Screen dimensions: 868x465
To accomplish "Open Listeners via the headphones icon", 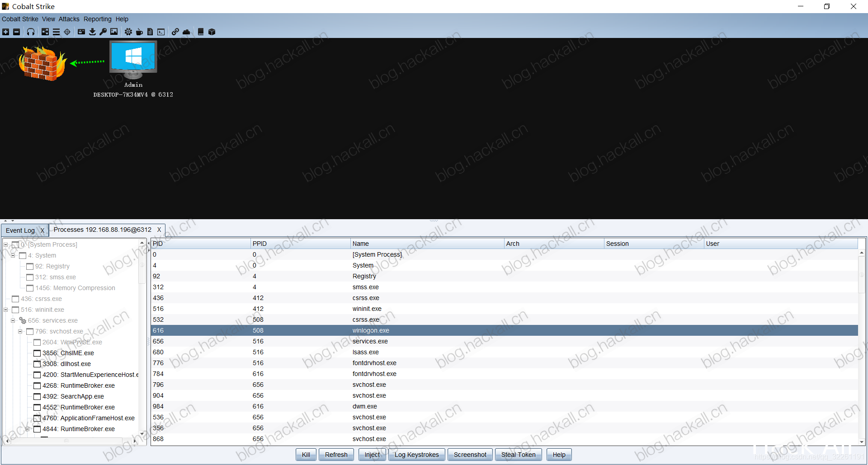I will point(31,32).
